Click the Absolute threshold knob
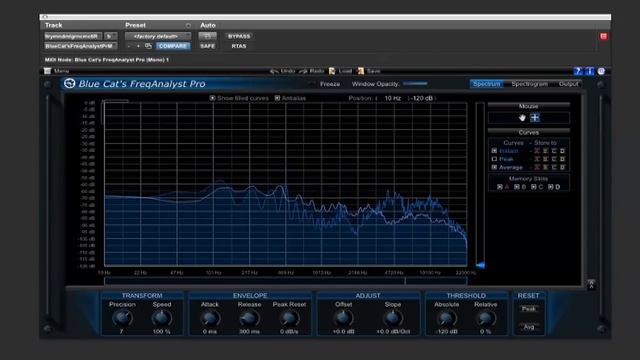The width and height of the screenshot is (640, 360). [447, 318]
